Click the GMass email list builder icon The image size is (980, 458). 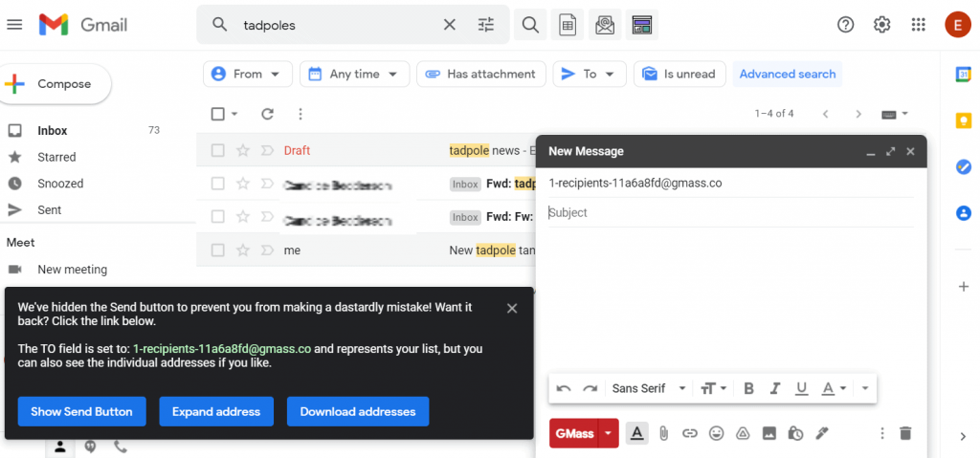605,24
